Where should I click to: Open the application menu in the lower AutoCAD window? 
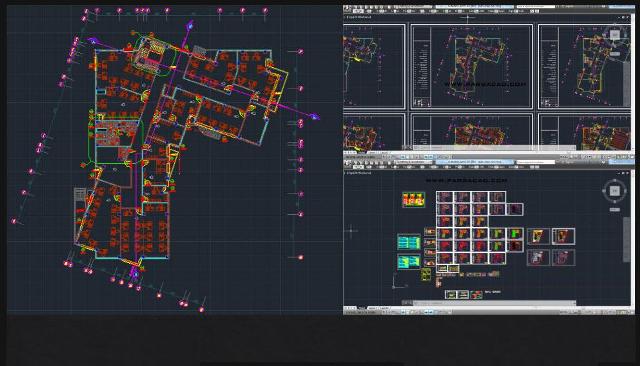click(348, 163)
